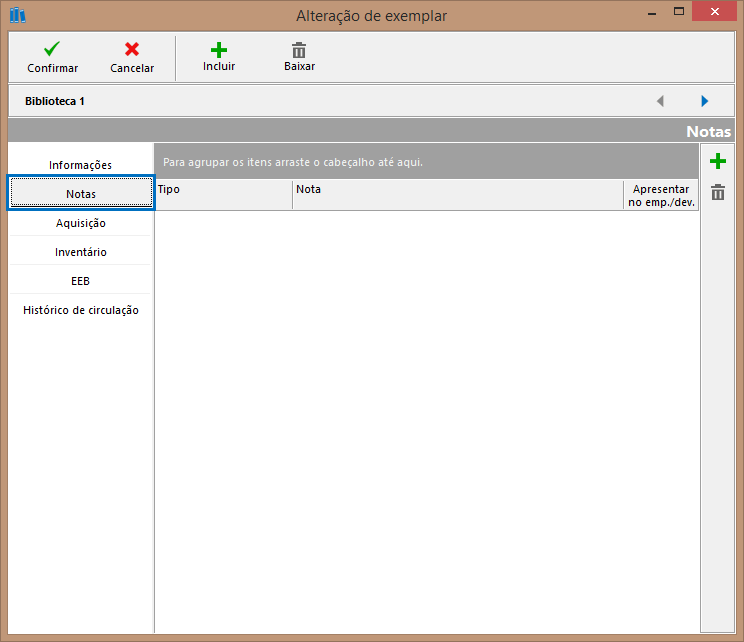Viewport: 744px width, 642px height.
Task: Click the group-by panel 'Para agrupar os itens'
Action: [x=426, y=162]
